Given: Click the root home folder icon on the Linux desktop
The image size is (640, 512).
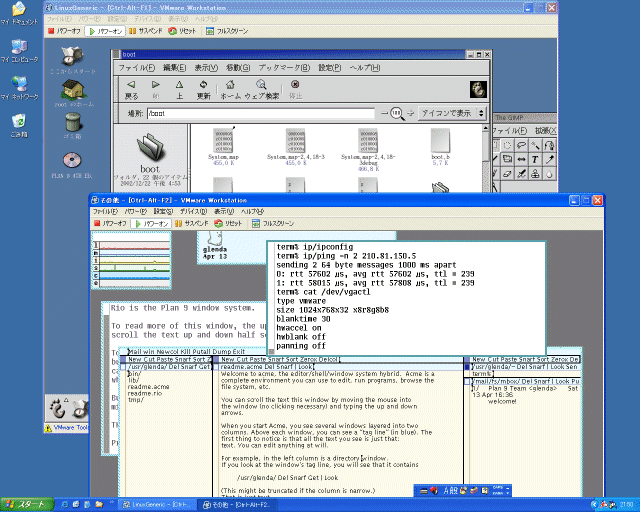Looking at the screenshot, I should click(x=73, y=90).
